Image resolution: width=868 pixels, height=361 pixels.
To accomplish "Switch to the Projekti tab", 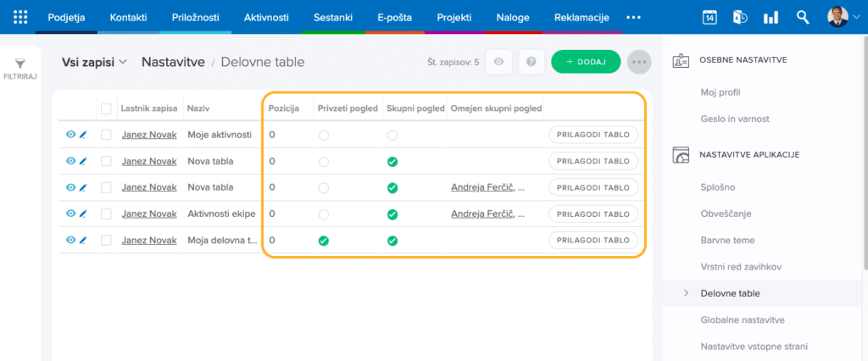I will (x=454, y=17).
